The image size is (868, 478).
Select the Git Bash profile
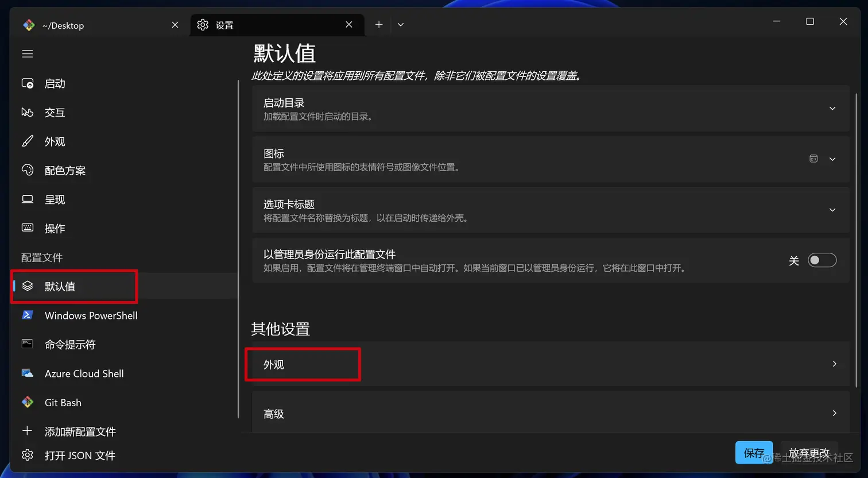pyautogui.click(x=123, y=403)
